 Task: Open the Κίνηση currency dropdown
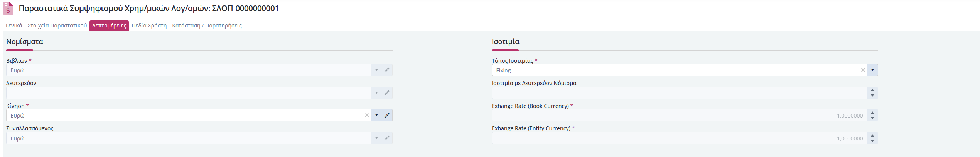pyautogui.click(x=376, y=115)
